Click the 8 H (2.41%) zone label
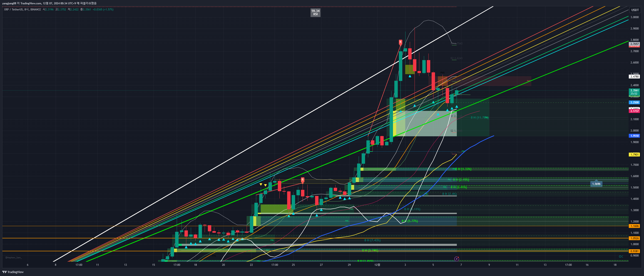The width and height of the screenshot is (644, 276). [459, 187]
